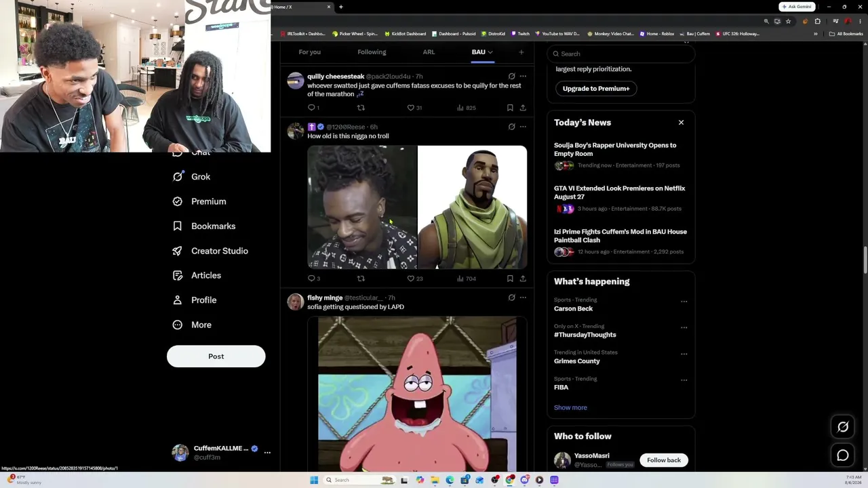The image size is (868, 488).
Task: Switch to the For you tab
Action: pos(310,52)
